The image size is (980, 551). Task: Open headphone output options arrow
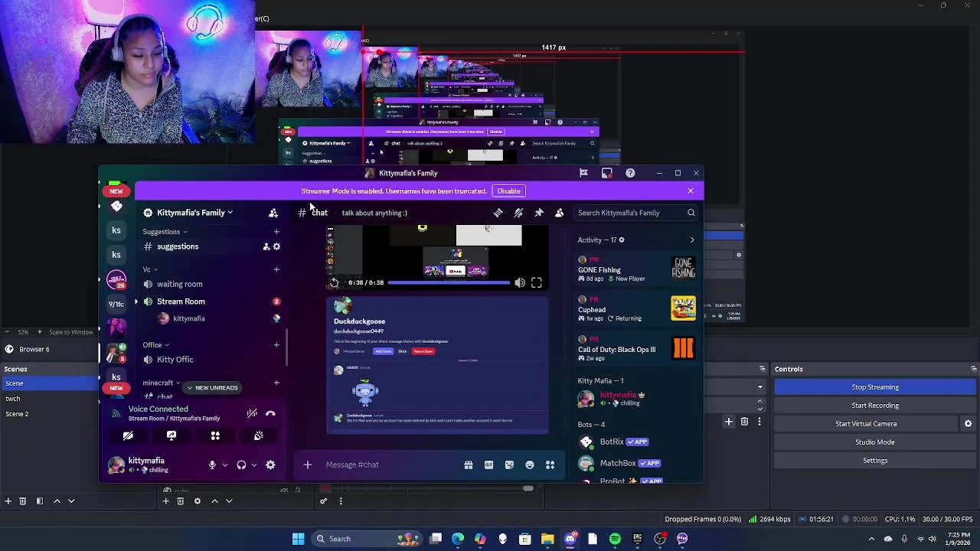pos(253,465)
